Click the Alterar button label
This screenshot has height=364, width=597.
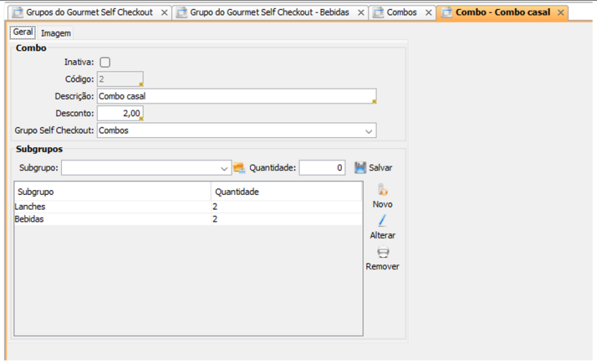383,235
